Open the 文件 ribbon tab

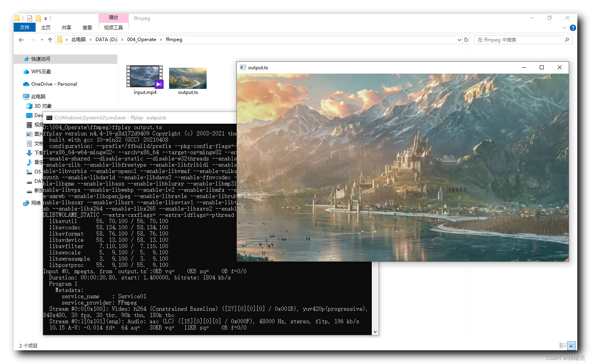pos(25,27)
